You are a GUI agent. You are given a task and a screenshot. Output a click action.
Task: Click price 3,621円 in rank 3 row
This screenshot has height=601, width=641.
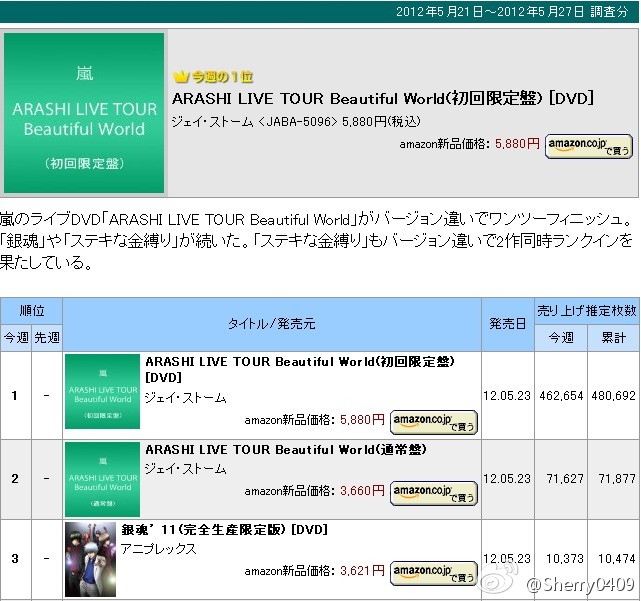(x=362, y=570)
